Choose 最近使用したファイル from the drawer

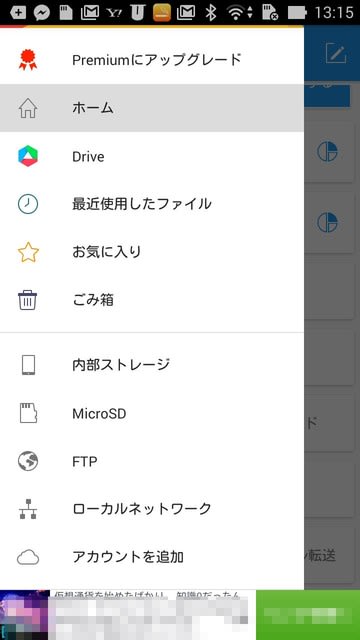(x=152, y=204)
